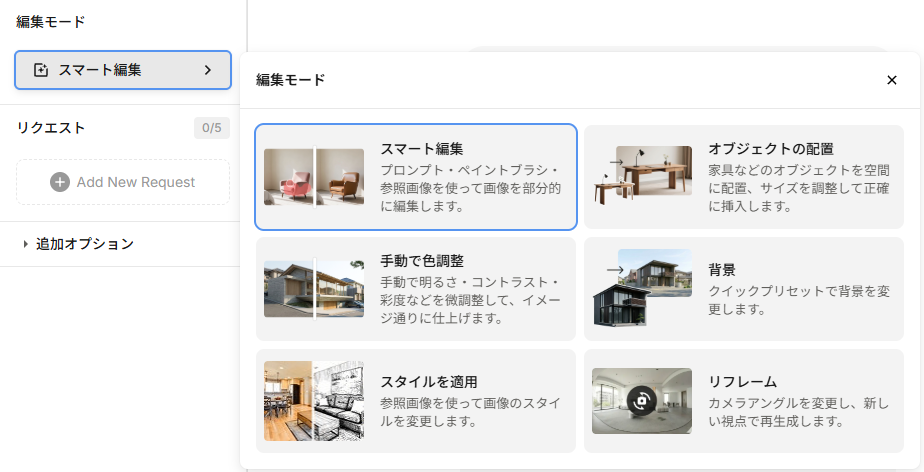Click the スマート編集 description about プロンプト・ペイントブラシ

click(x=471, y=189)
